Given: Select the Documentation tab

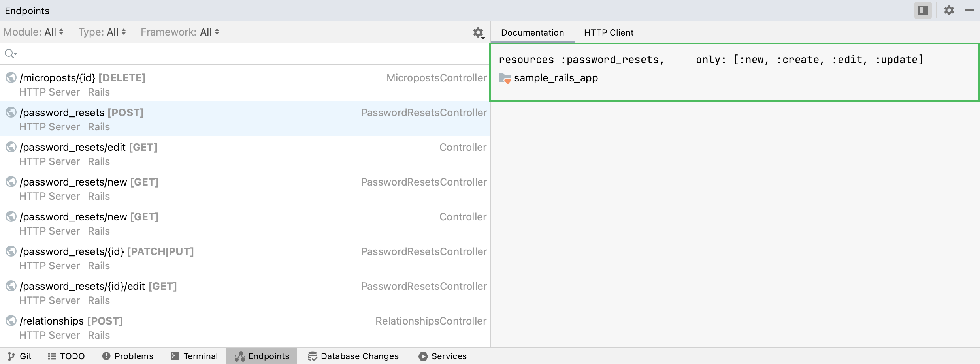Looking at the screenshot, I should (532, 32).
